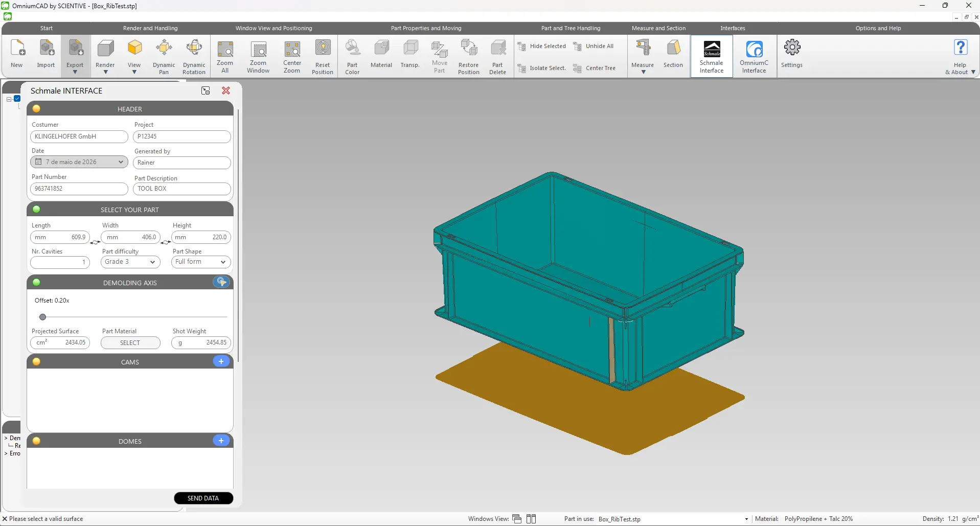Add a new entry in CAMS
This screenshot has width=980, height=526.
(x=221, y=361)
